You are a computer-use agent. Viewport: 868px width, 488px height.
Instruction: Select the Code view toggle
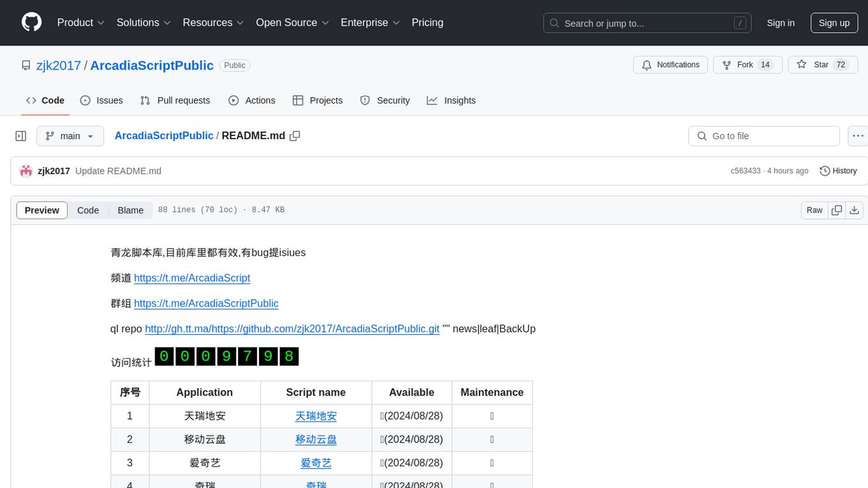point(88,210)
